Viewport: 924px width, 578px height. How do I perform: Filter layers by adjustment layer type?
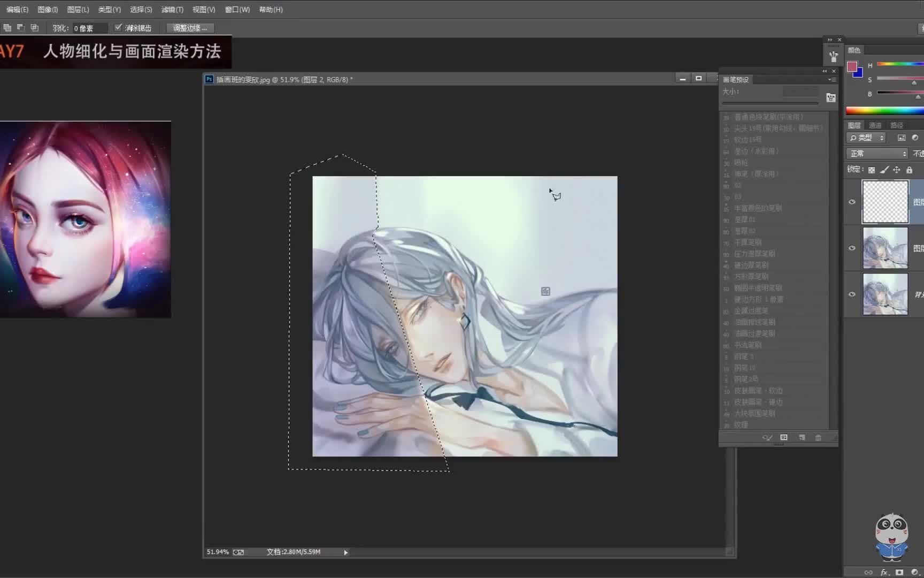[x=915, y=138]
